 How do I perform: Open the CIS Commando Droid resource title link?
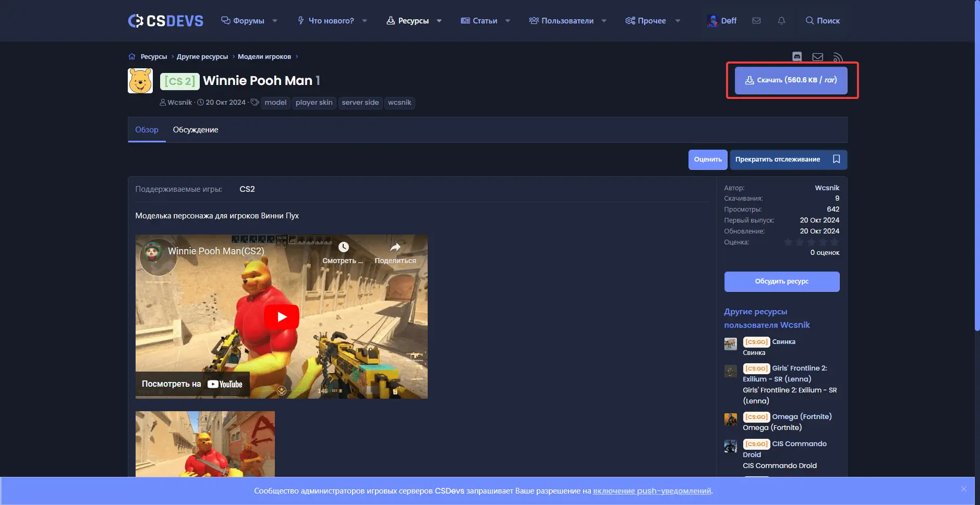(785, 449)
